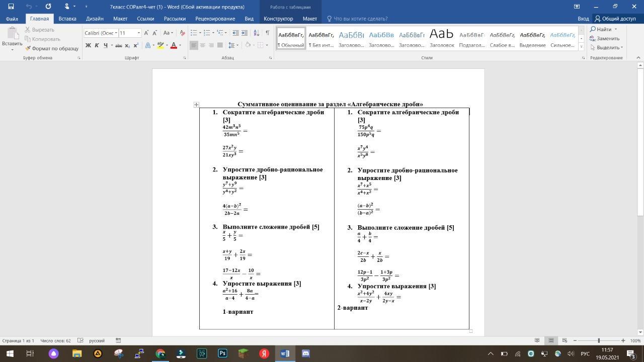Apply the text highlight color marker
The height and width of the screenshot is (362, 644).
(x=160, y=45)
